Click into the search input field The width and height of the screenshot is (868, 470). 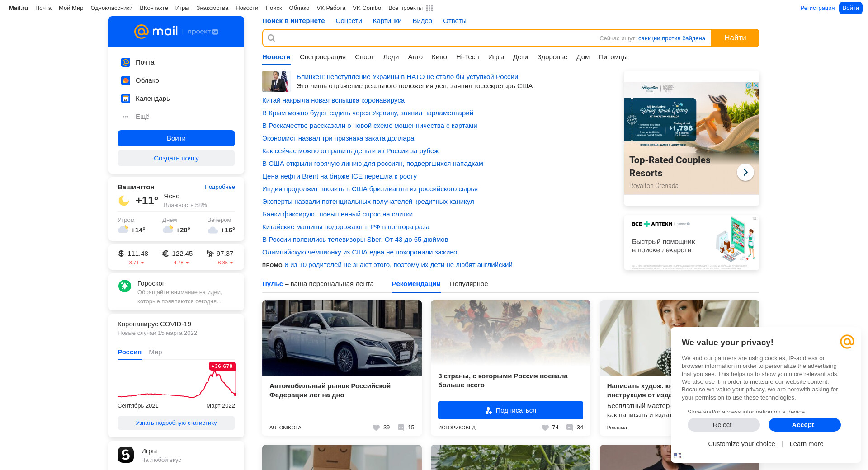[x=434, y=38]
